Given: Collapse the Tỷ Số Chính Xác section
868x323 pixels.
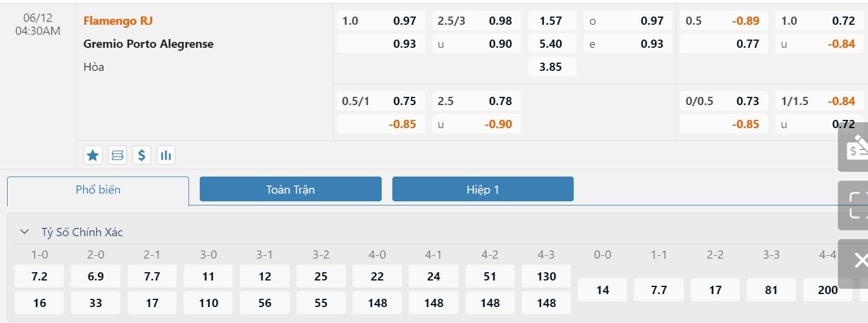Looking at the screenshot, I should 24,232.
